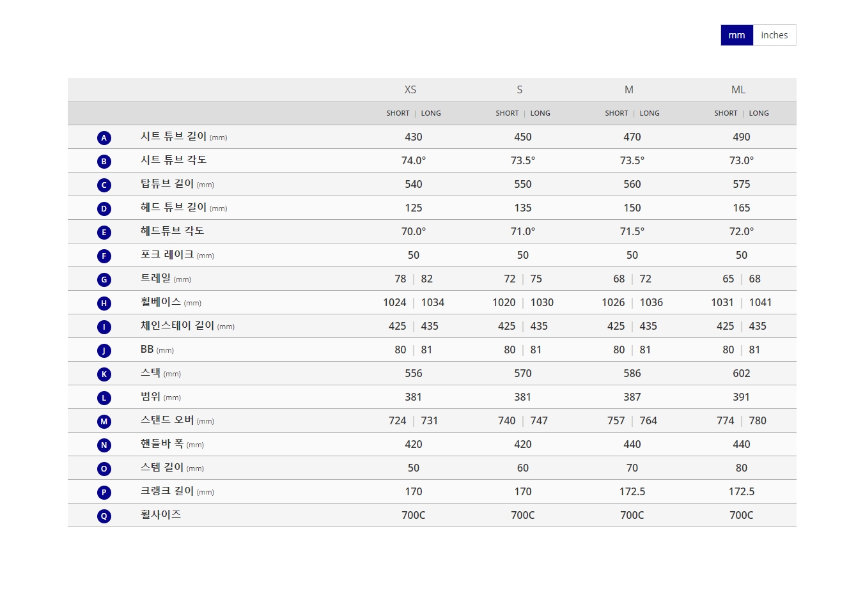Click the '스탠드 오버' row label

point(177,420)
